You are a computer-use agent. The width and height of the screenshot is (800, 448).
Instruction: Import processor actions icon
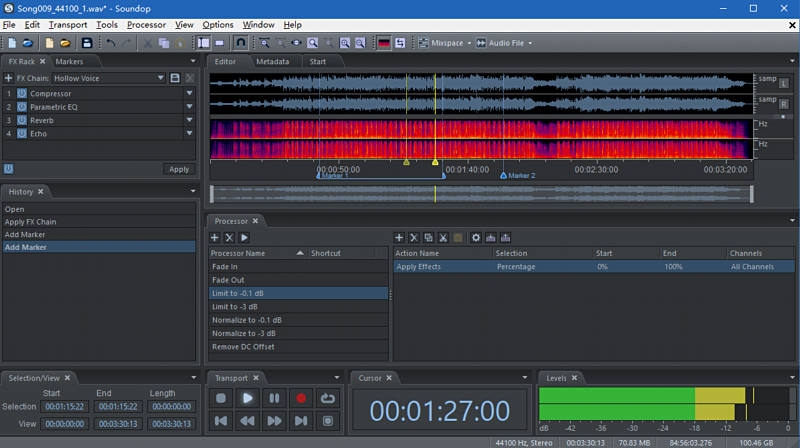coord(491,238)
